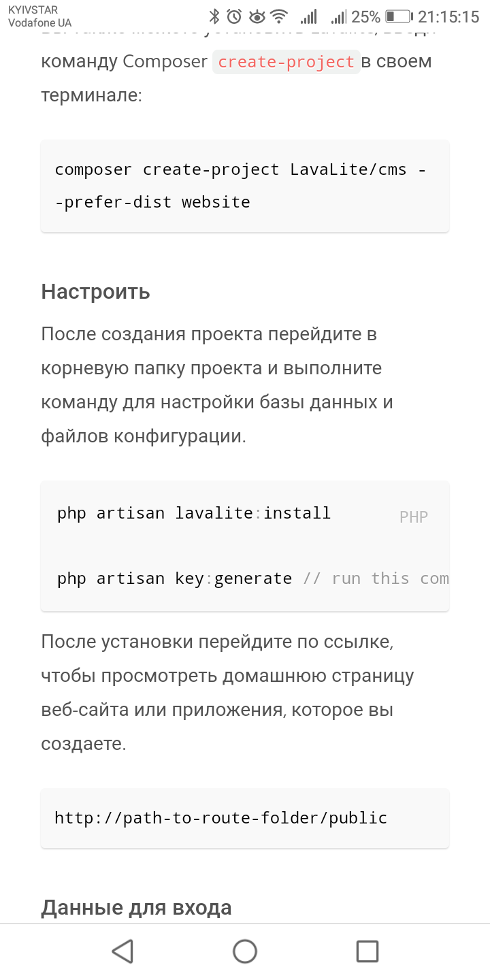490x980 pixels.
Task: Tap the php artisan lavalite:install line
Action: pos(194,513)
